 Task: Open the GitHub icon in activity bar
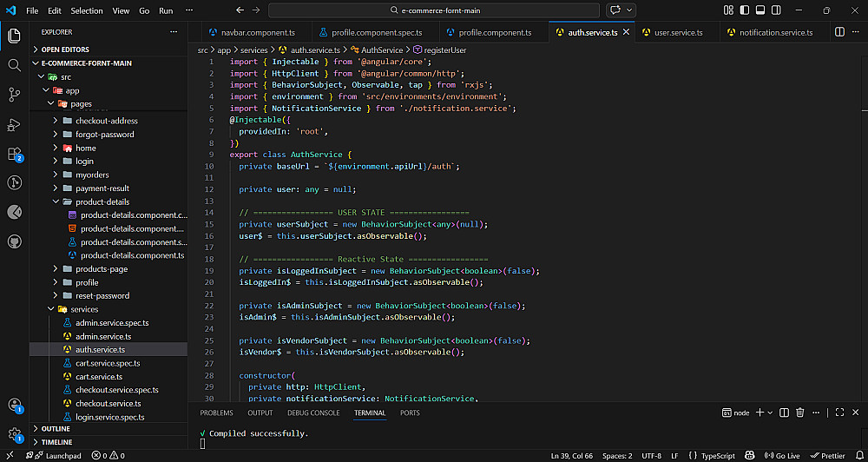14,241
